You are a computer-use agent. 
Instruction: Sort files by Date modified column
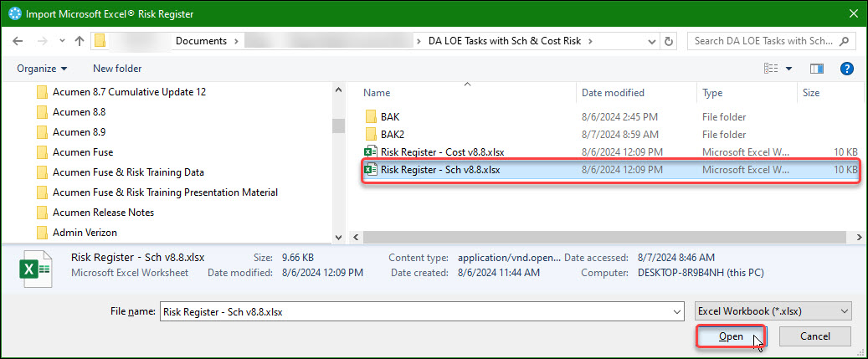[x=613, y=93]
